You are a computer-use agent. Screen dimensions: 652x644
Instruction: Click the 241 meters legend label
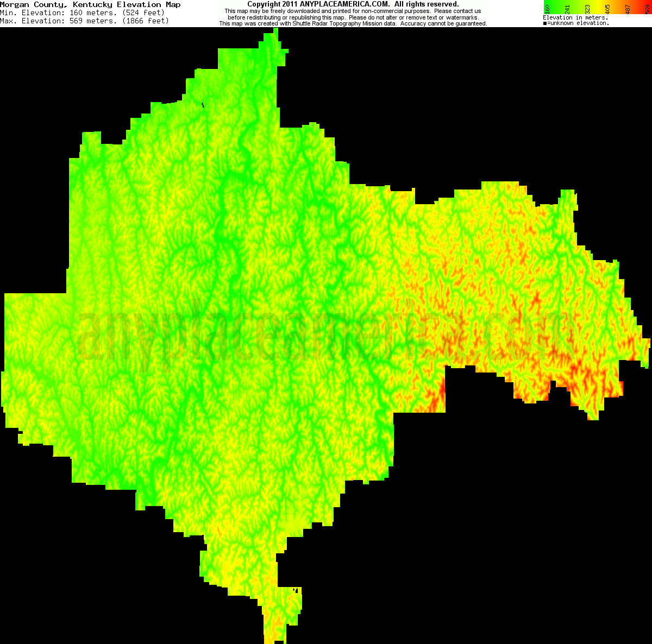click(x=568, y=9)
